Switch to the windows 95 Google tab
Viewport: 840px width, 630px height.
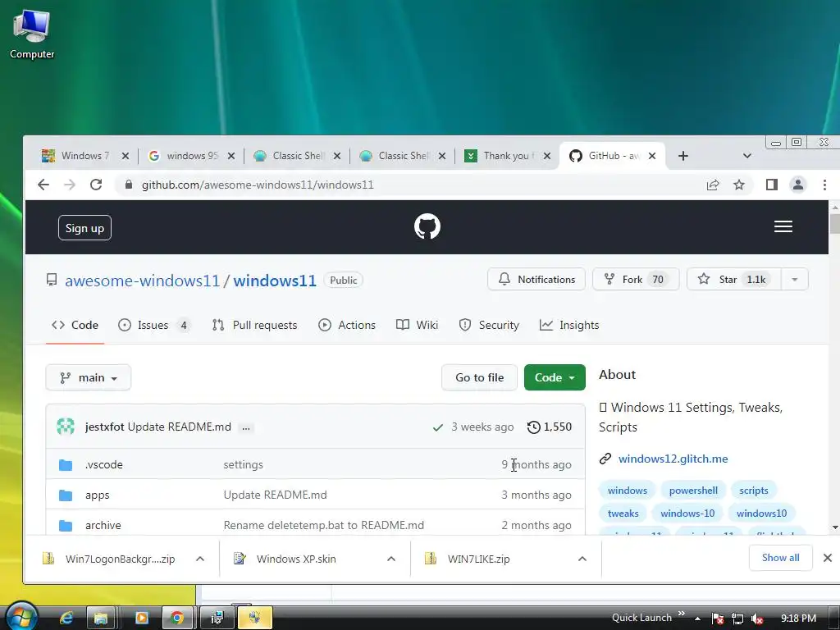click(x=191, y=156)
